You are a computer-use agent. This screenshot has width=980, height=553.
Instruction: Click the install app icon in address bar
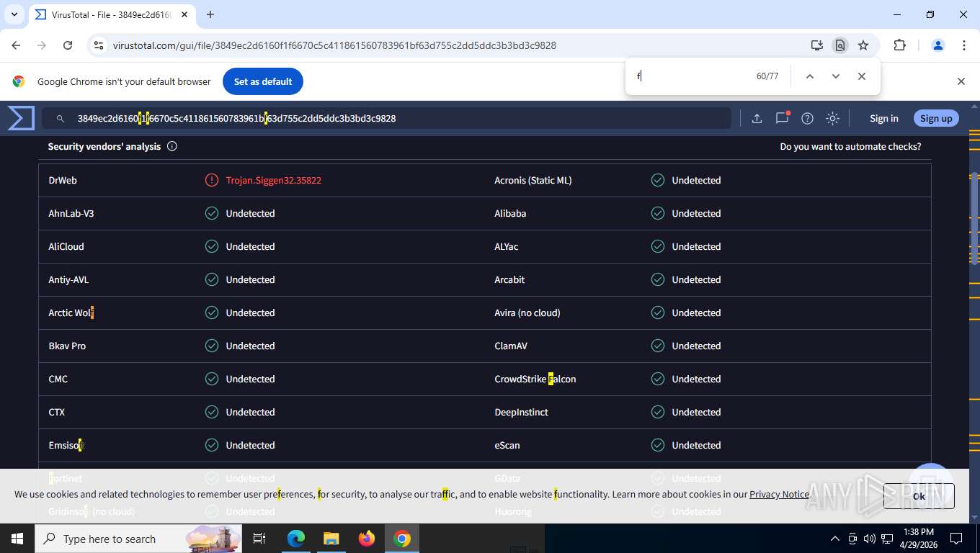pyautogui.click(x=817, y=45)
